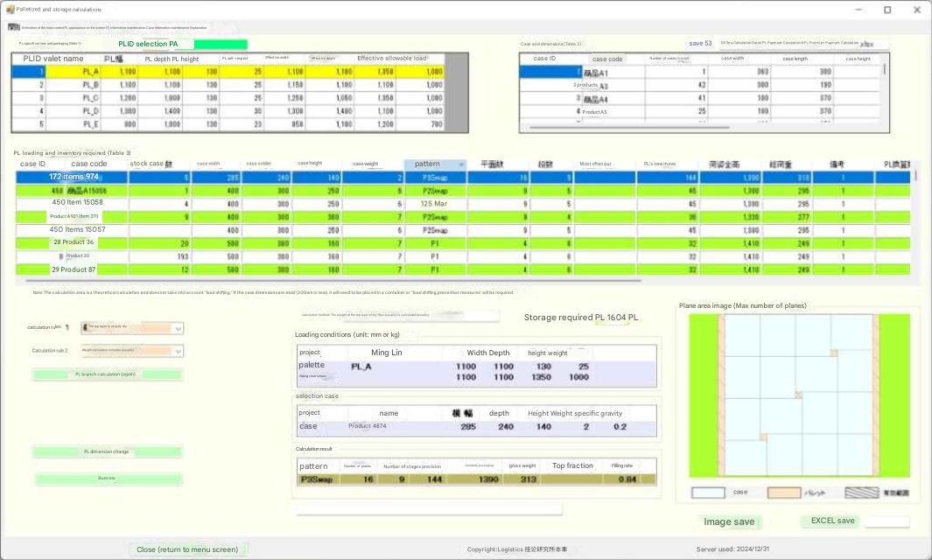
Task: Open the calculation rule 1 dropdown
Action: [178, 329]
